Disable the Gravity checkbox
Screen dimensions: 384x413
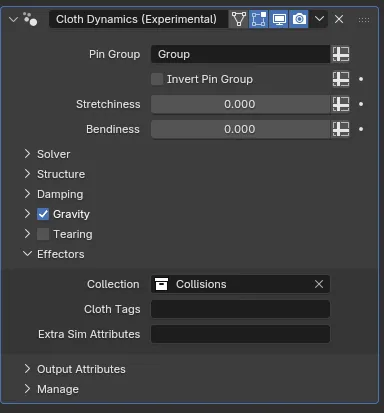pyautogui.click(x=43, y=214)
